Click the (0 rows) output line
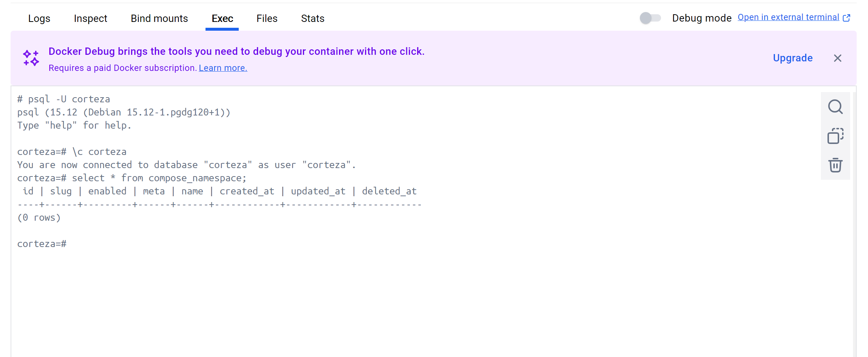 [39, 217]
